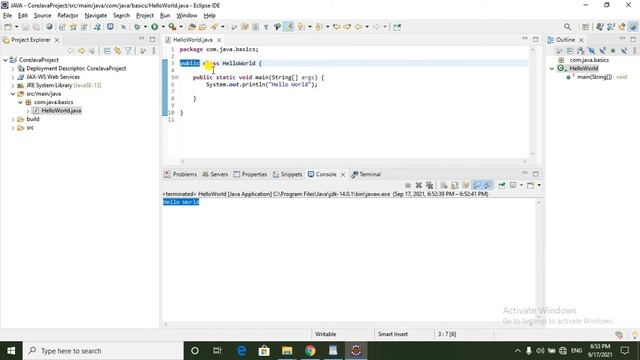This screenshot has width=640, height=360.
Task: Click Remove All Terminated Launches icon in Console
Action: coord(429,185)
